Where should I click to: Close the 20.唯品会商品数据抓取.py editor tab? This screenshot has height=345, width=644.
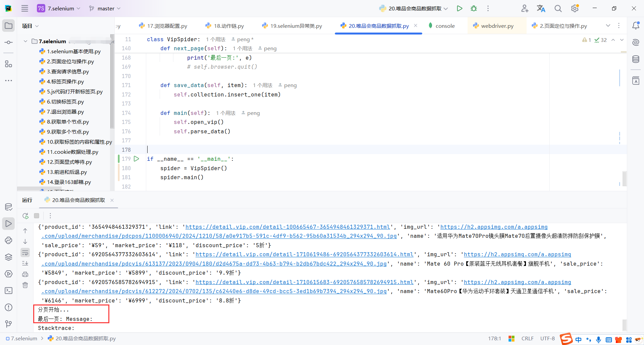[x=416, y=25]
